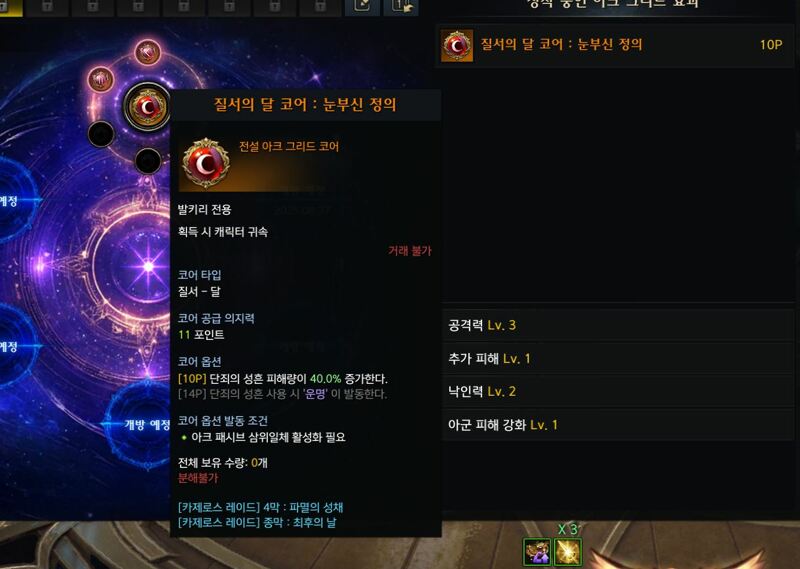Viewport: 800px width, 569px height.
Task: Click the lower empty black gem slot
Action: point(148,161)
